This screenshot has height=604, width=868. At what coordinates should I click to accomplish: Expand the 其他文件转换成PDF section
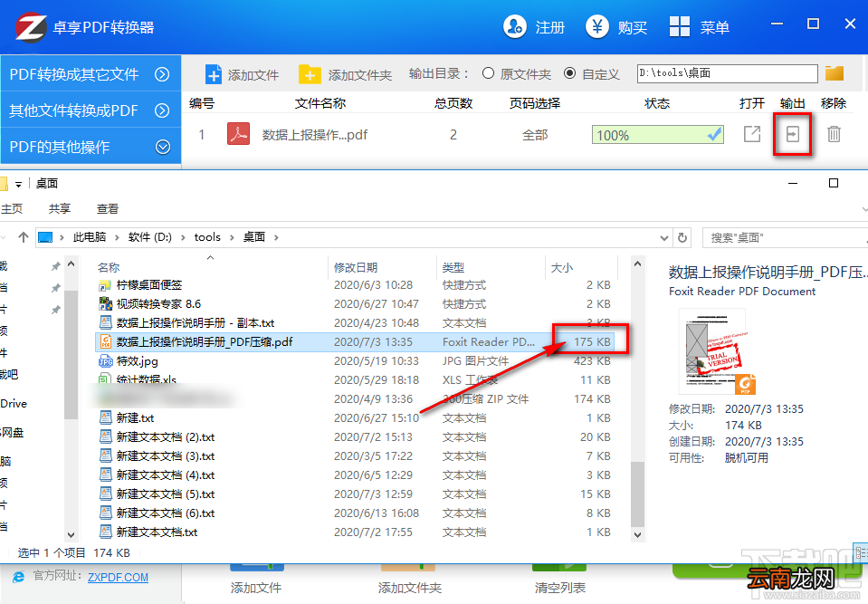point(162,110)
